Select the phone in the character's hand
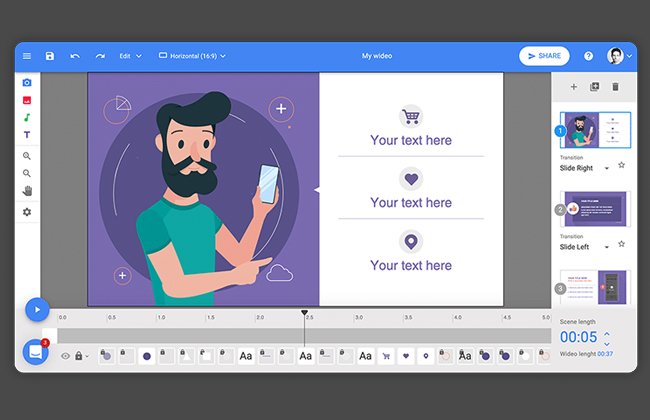The height and width of the screenshot is (420, 650). tap(269, 184)
